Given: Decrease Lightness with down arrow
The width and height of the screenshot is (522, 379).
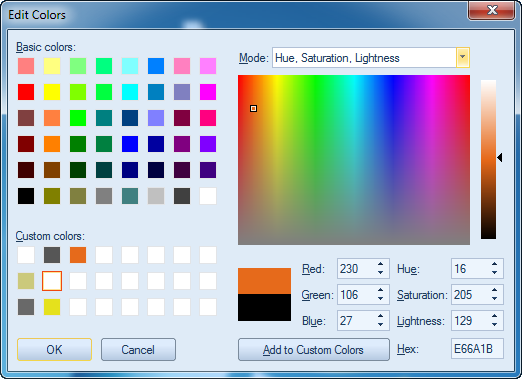Looking at the screenshot, I should [495, 325].
